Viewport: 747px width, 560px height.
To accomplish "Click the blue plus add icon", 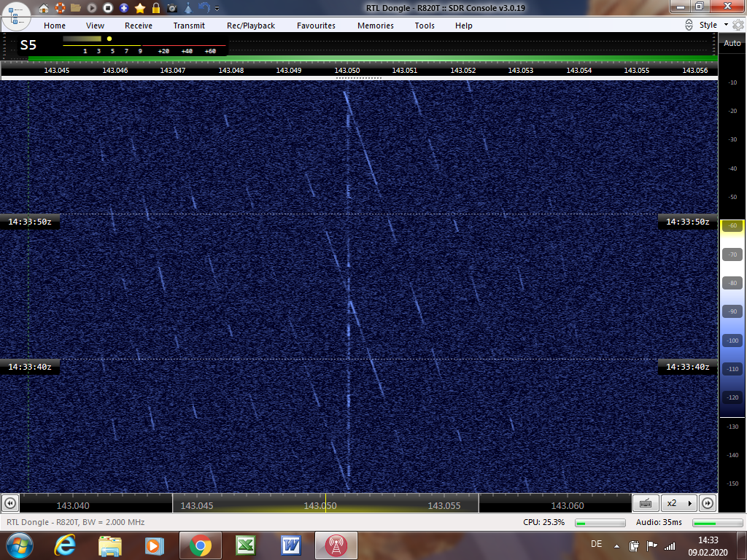I will tap(124, 8).
